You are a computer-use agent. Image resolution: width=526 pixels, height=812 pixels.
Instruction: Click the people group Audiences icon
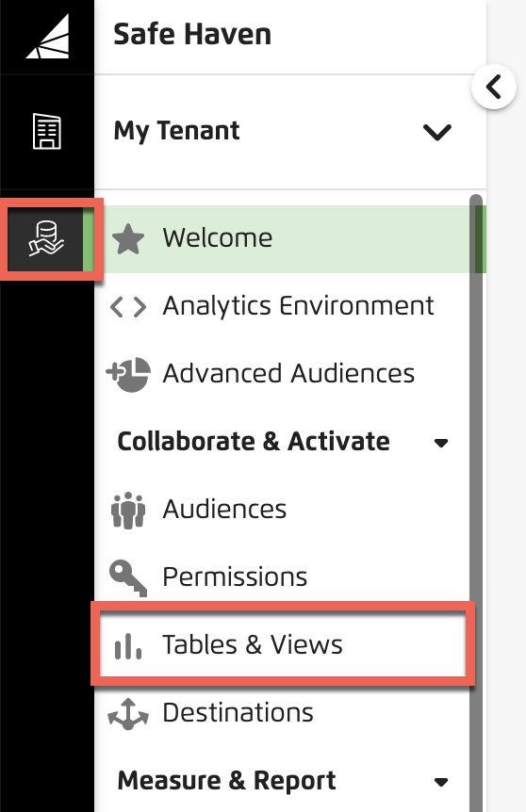(x=128, y=510)
